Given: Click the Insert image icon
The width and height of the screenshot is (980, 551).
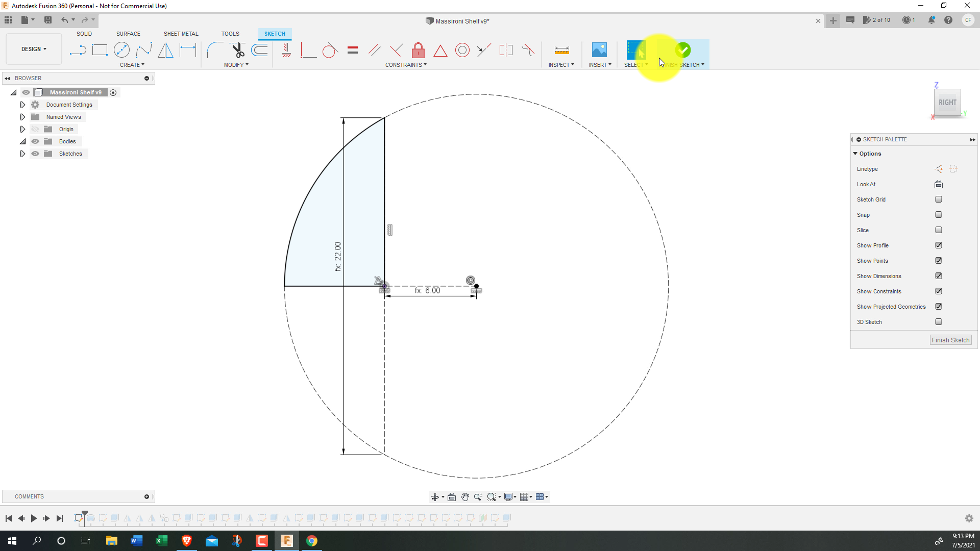Looking at the screenshot, I should tap(599, 50).
